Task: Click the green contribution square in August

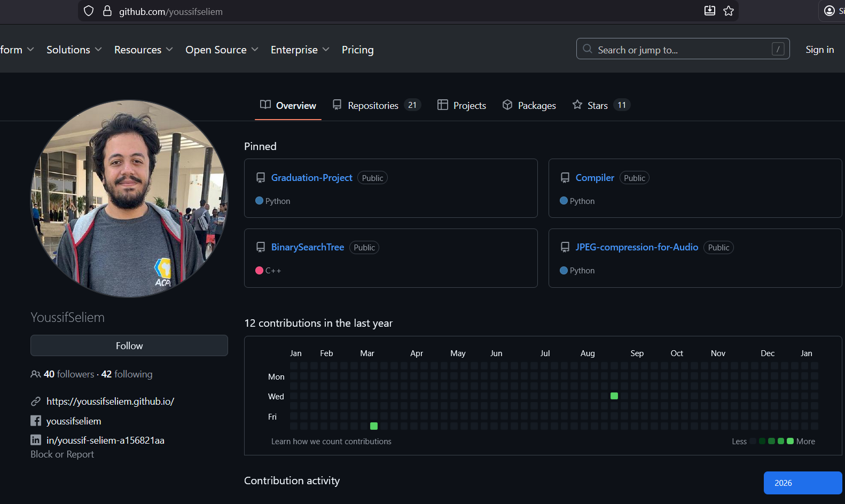Action: (614, 396)
